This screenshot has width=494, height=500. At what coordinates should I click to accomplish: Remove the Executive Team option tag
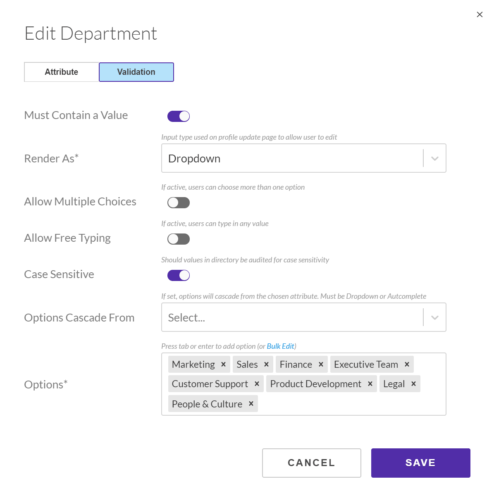(407, 364)
